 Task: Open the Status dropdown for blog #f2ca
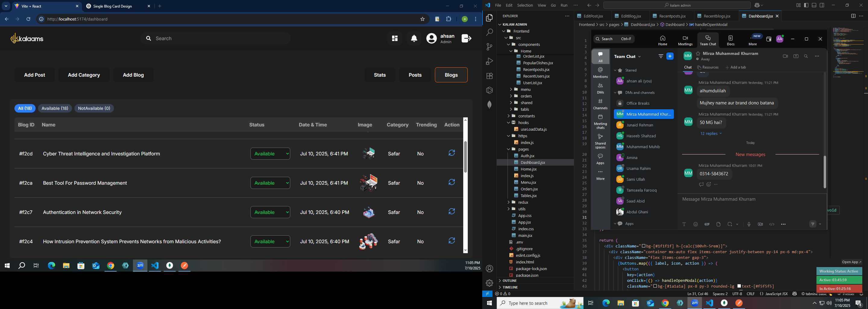(x=270, y=183)
